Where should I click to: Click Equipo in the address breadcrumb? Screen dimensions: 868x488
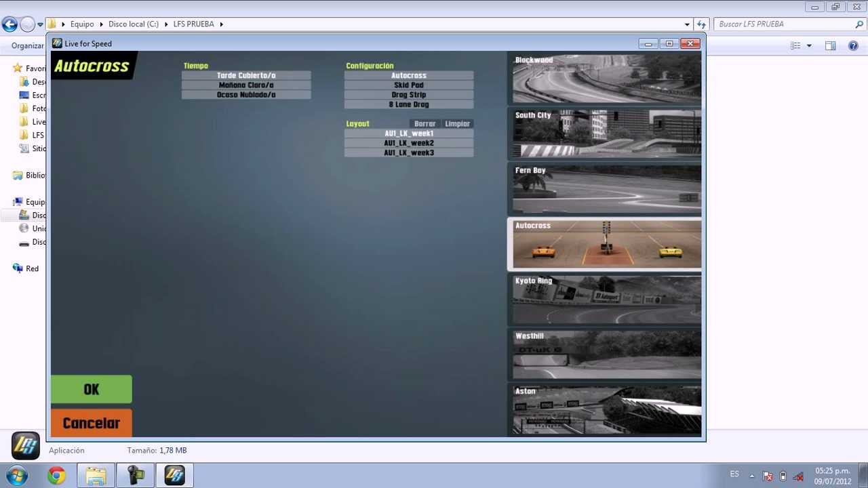pos(82,24)
